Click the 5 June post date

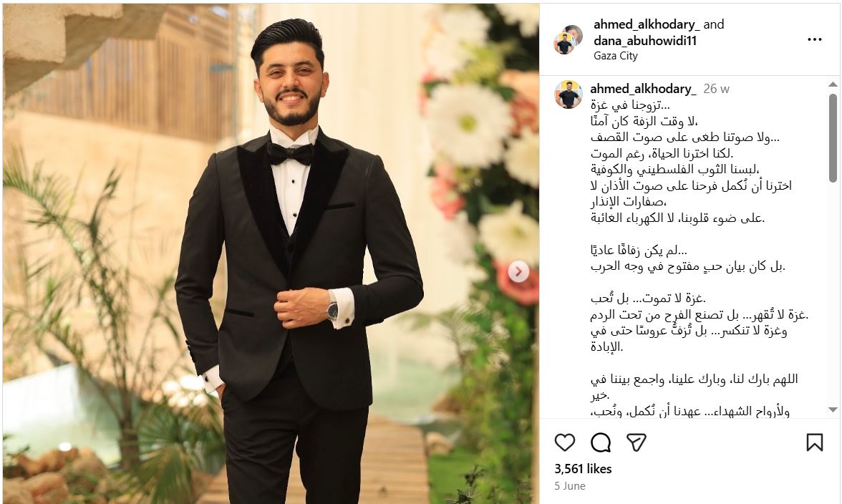tap(570, 486)
